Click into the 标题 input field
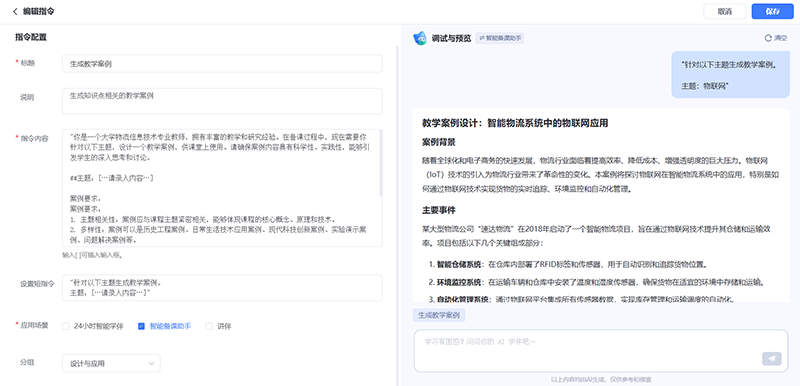800x386 pixels. pos(222,64)
